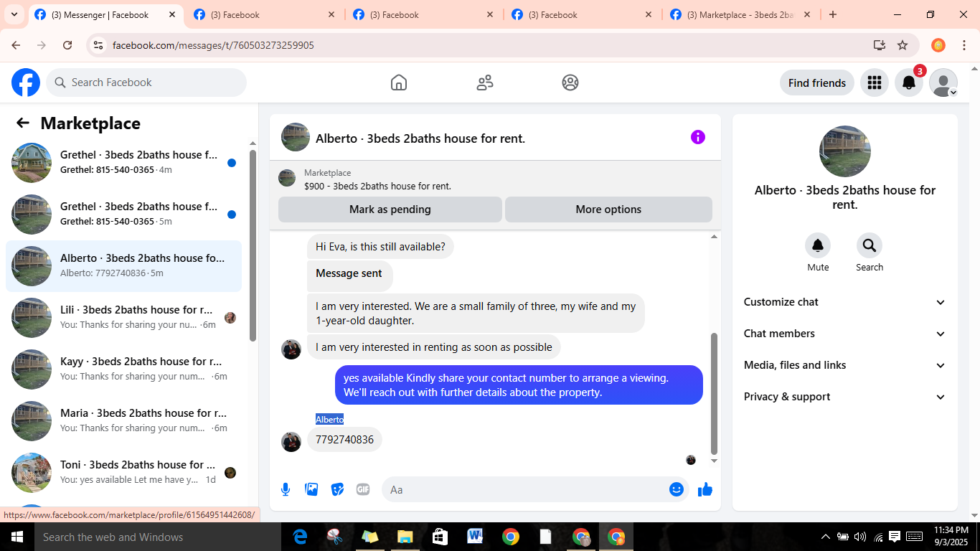The width and height of the screenshot is (980, 551).
Task: Open the Windows Start menu
Action: point(16,537)
